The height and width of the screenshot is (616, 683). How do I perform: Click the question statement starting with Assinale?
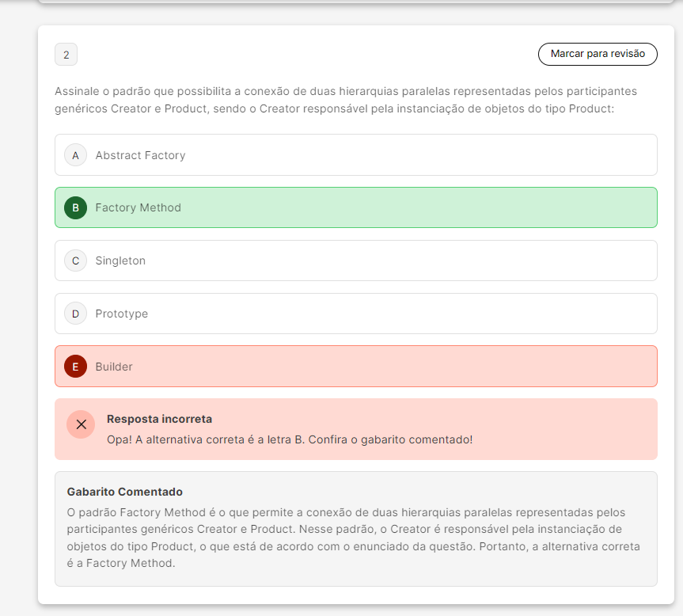tap(346, 100)
